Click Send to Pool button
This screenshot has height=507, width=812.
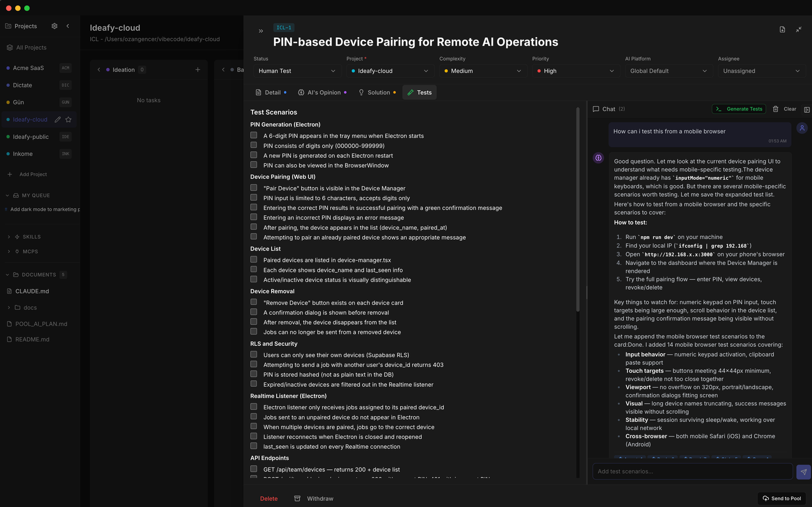pos(782,499)
